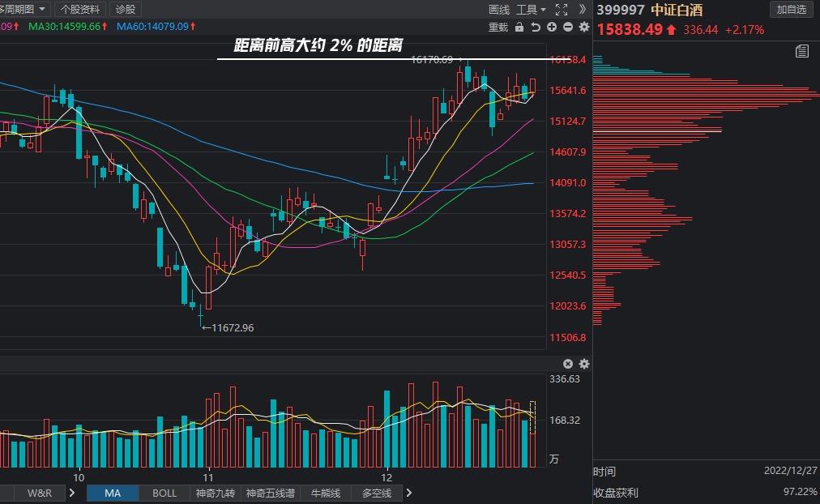Close the volume sub-chart panel

[x=568, y=365]
